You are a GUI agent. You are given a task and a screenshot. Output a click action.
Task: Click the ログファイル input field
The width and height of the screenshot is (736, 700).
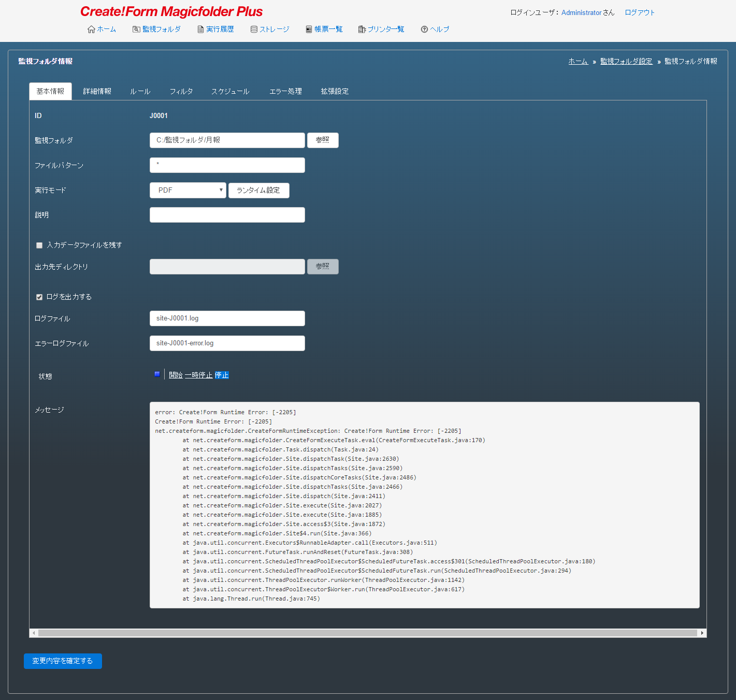pyautogui.click(x=227, y=318)
